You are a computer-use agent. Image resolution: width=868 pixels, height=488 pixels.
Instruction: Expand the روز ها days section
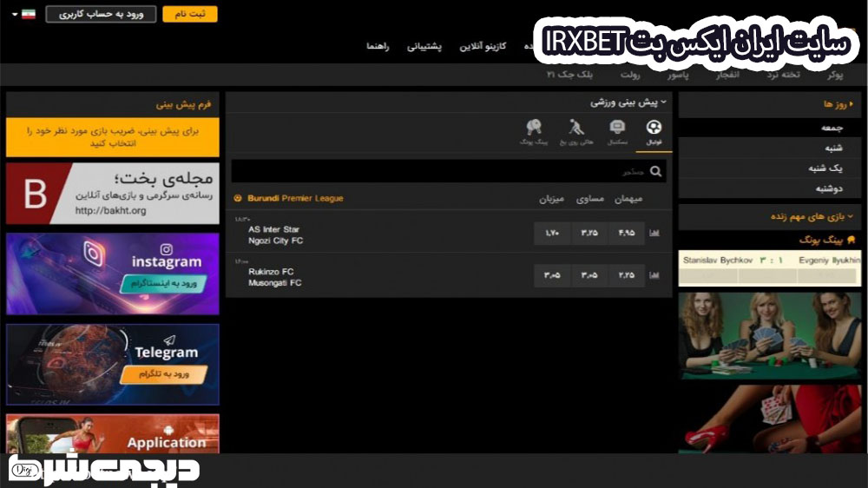pos(852,104)
